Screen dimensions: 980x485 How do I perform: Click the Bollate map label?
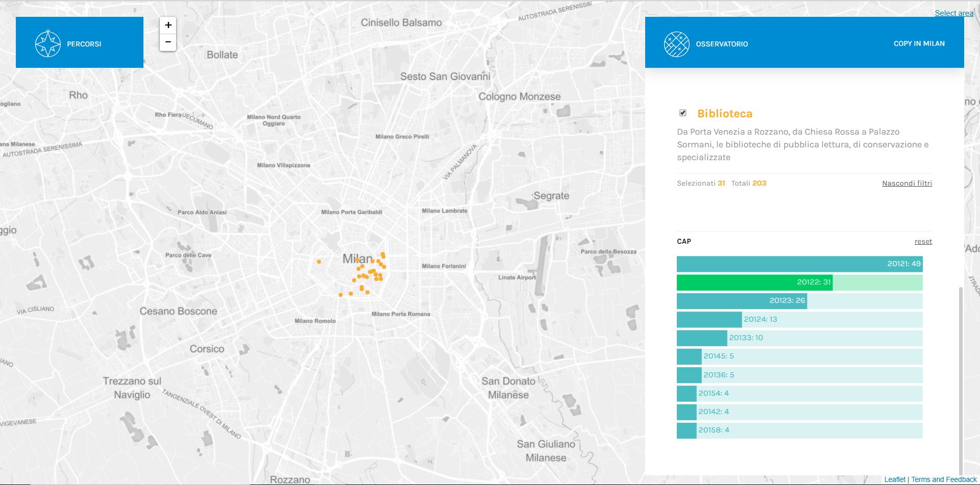pyautogui.click(x=222, y=55)
